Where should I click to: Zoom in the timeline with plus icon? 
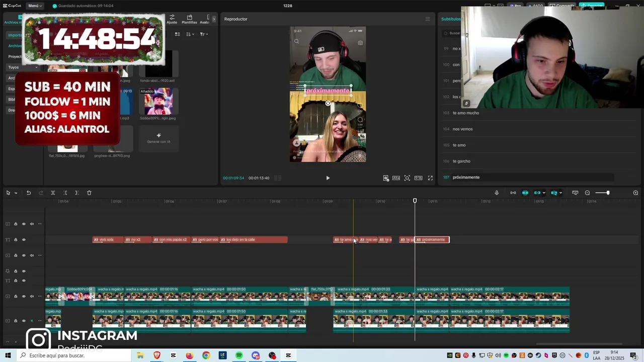tap(635, 193)
